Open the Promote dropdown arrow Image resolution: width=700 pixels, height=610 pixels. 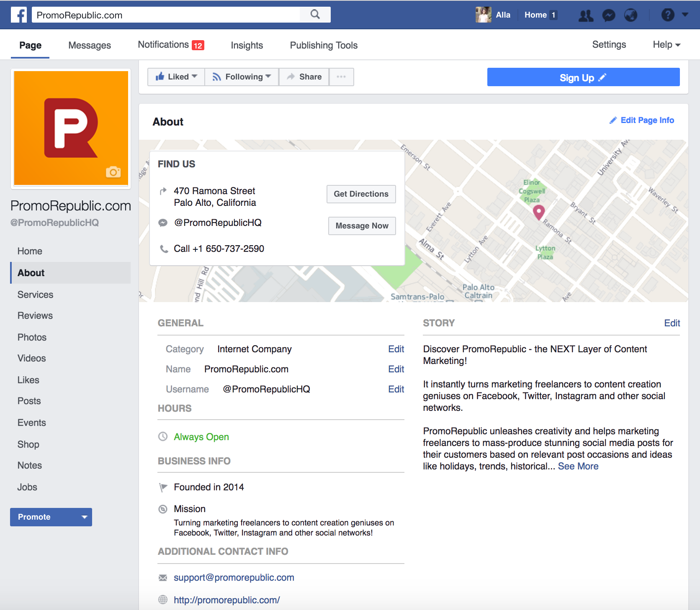coord(84,517)
